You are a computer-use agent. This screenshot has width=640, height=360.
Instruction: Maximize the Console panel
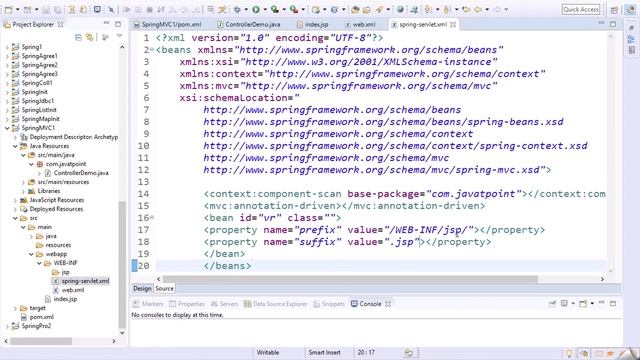613,304
